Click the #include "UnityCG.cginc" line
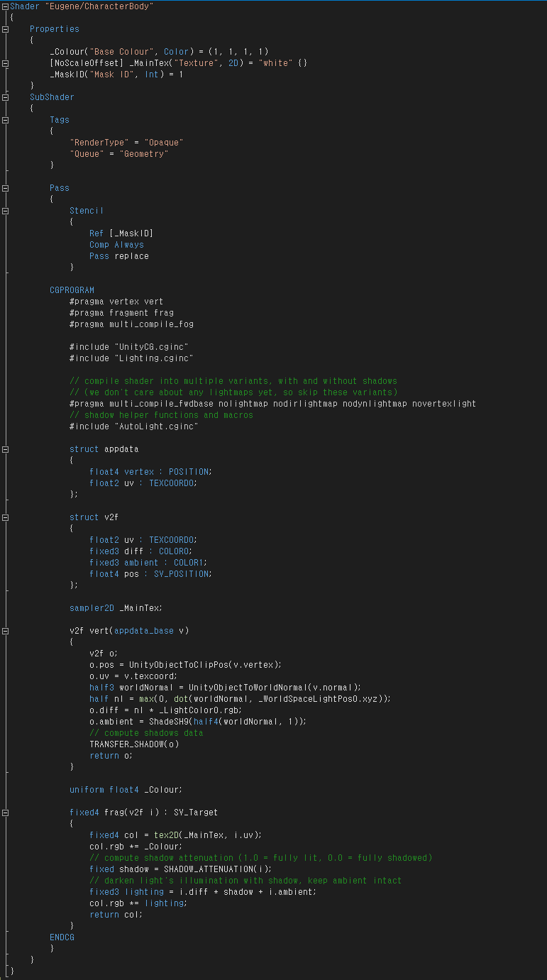Screen dimensions: 547x980 coord(129,347)
